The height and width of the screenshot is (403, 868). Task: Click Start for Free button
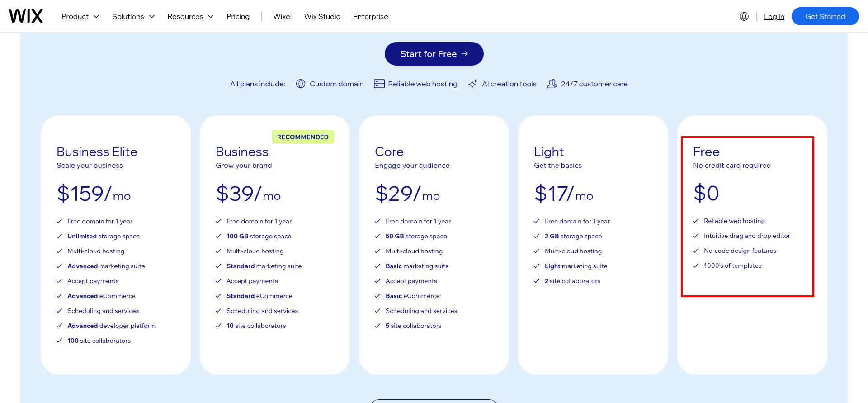(434, 54)
